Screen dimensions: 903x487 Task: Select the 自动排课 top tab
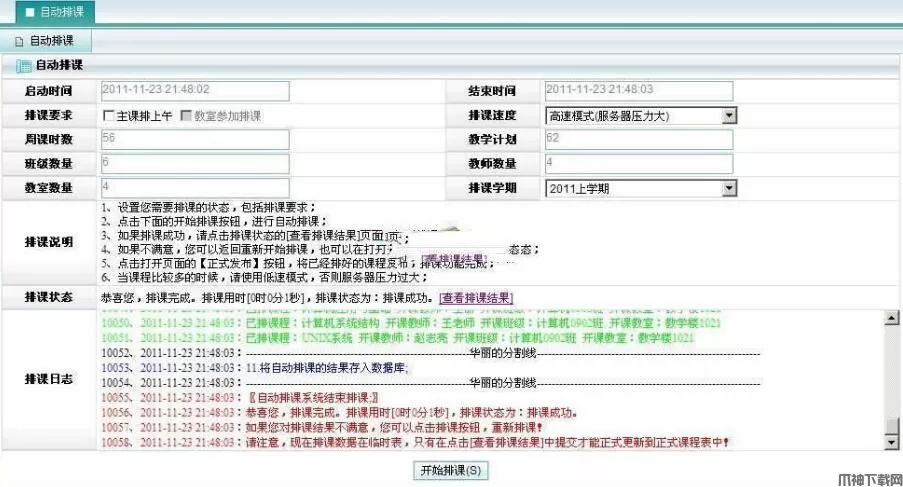(x=55, y=12)
